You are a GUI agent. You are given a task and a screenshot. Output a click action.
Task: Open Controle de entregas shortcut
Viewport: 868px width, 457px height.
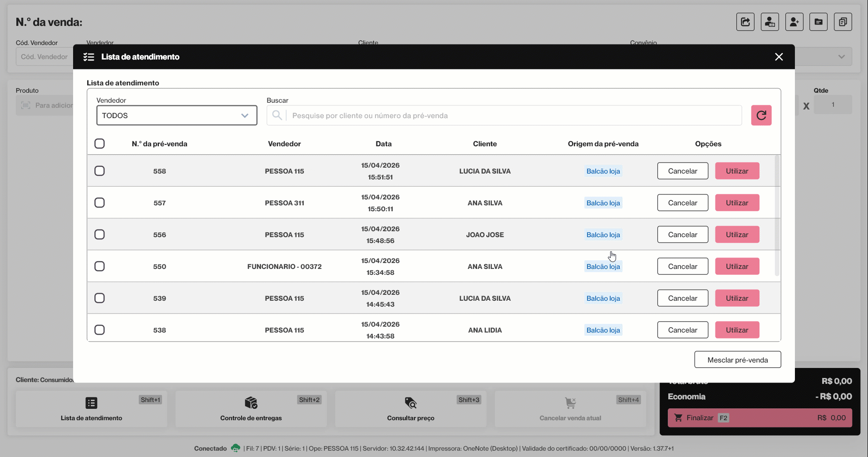tap(251, 409)
